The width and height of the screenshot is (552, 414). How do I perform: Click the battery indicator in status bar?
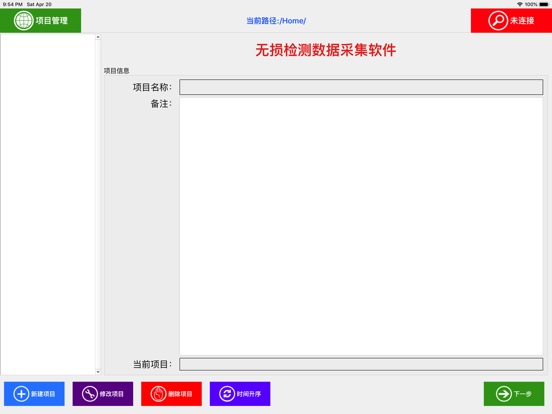(x=544, y=4)
